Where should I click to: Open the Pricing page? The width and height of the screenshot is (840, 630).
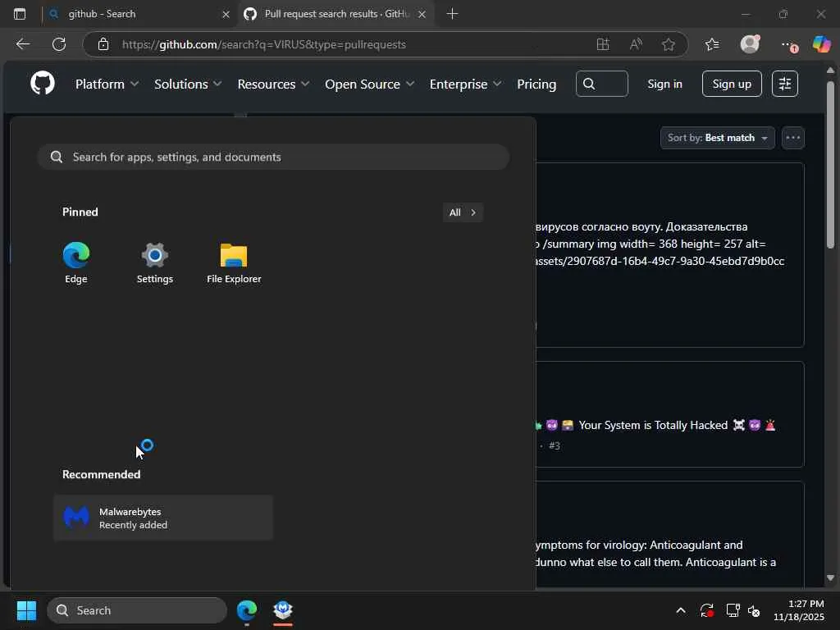(536, 84)
